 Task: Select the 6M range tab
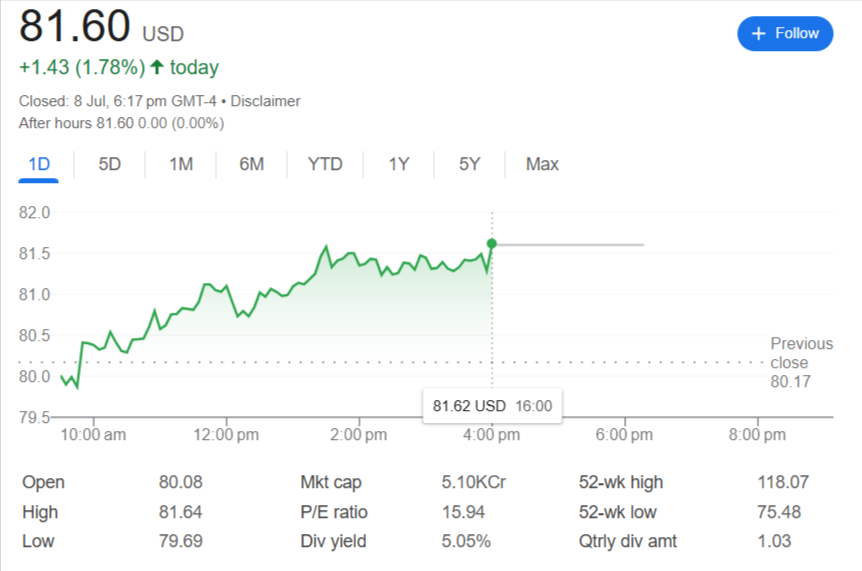[252, 164]
